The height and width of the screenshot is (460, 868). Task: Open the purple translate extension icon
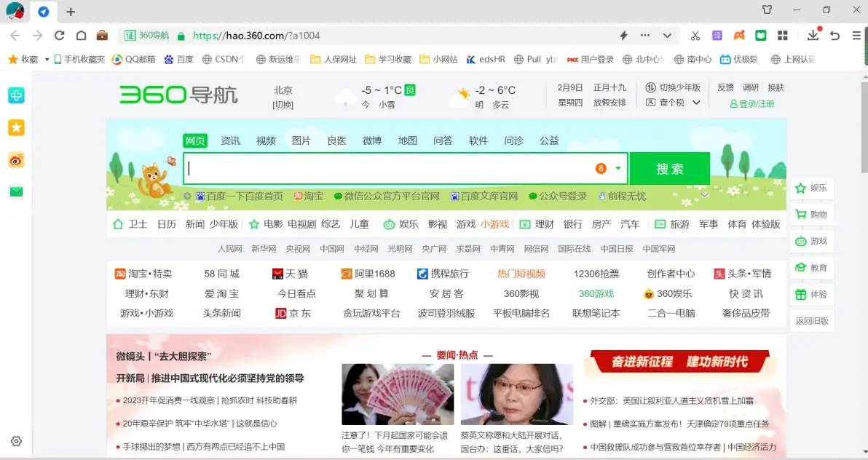[717, 36]
